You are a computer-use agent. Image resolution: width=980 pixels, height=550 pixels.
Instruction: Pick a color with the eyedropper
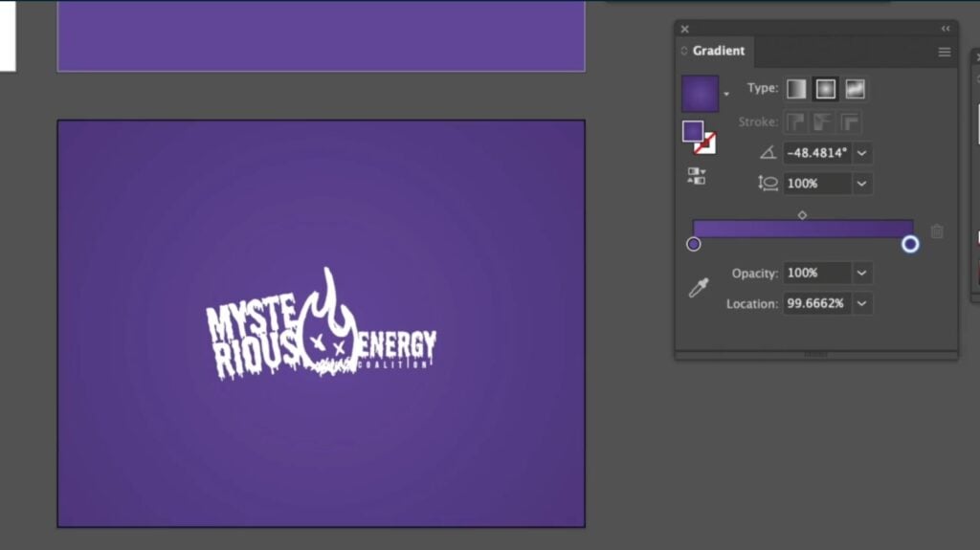click(x=699, y=288)
